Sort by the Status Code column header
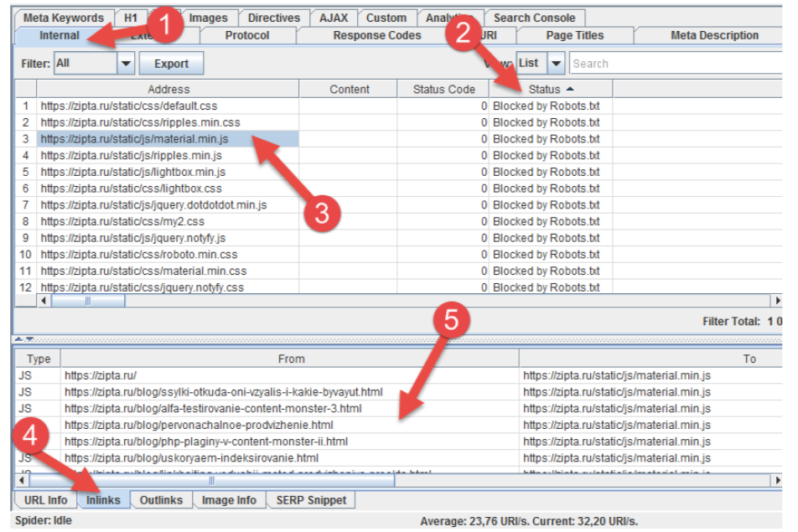Image resolution: width=798 pixels, height=532 pixels. click(443, 89)
